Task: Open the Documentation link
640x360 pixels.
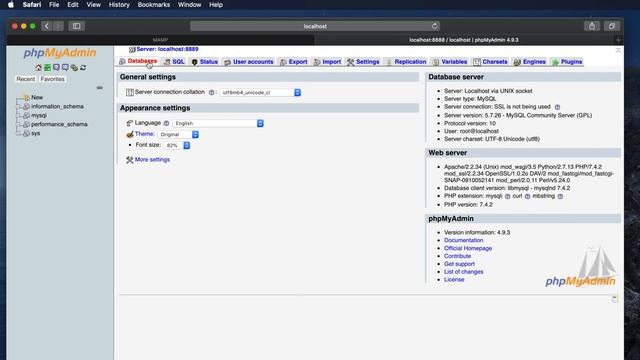Action: pyautogui.click(x=463, y=240)
